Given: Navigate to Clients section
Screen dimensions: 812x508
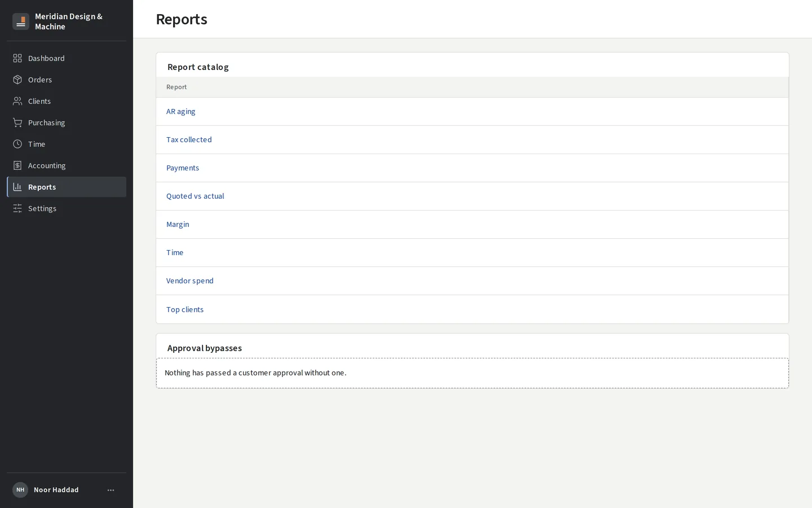Looking at the screenshot, I should [67, 101].
